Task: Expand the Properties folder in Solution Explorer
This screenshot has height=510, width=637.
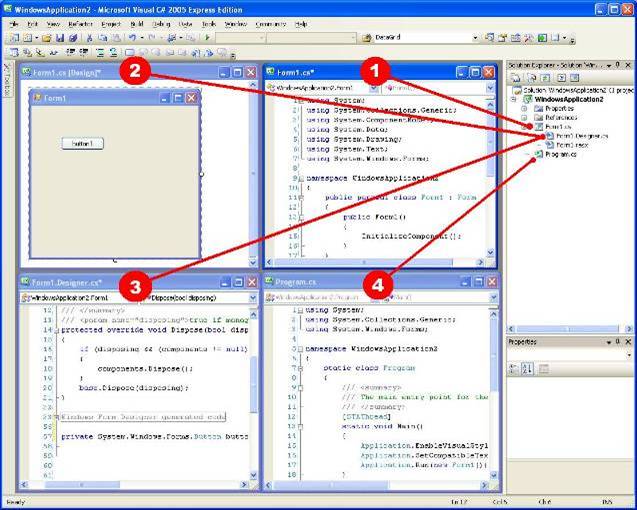Action: pos(524,109)
